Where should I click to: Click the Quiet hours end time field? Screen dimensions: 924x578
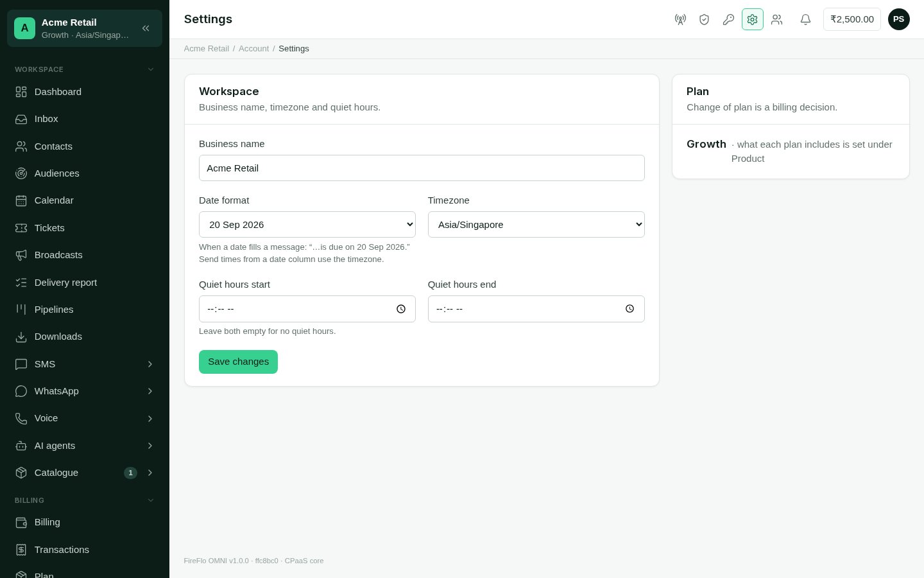(x=536, y=309)
